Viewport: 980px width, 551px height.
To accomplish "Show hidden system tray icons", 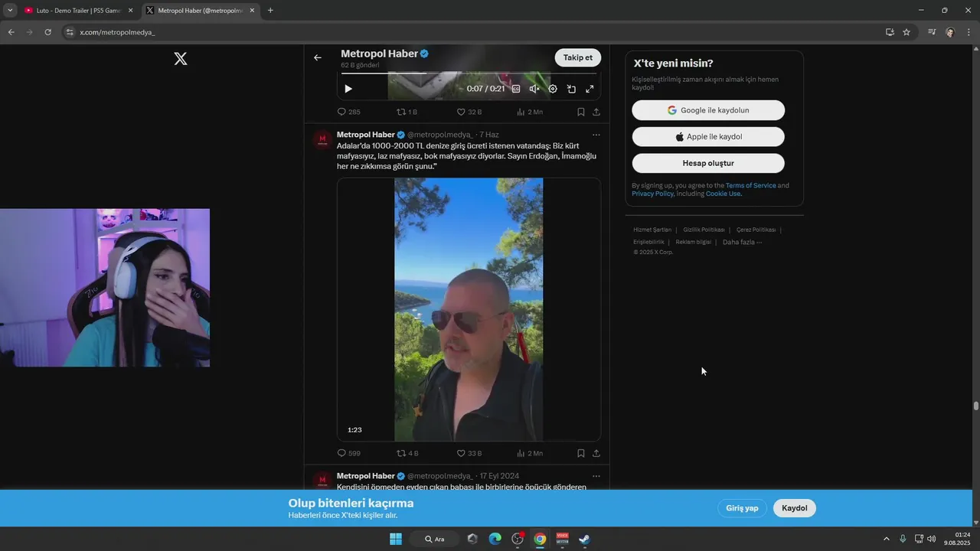I will pyautogui.click(x=887, y=539).
